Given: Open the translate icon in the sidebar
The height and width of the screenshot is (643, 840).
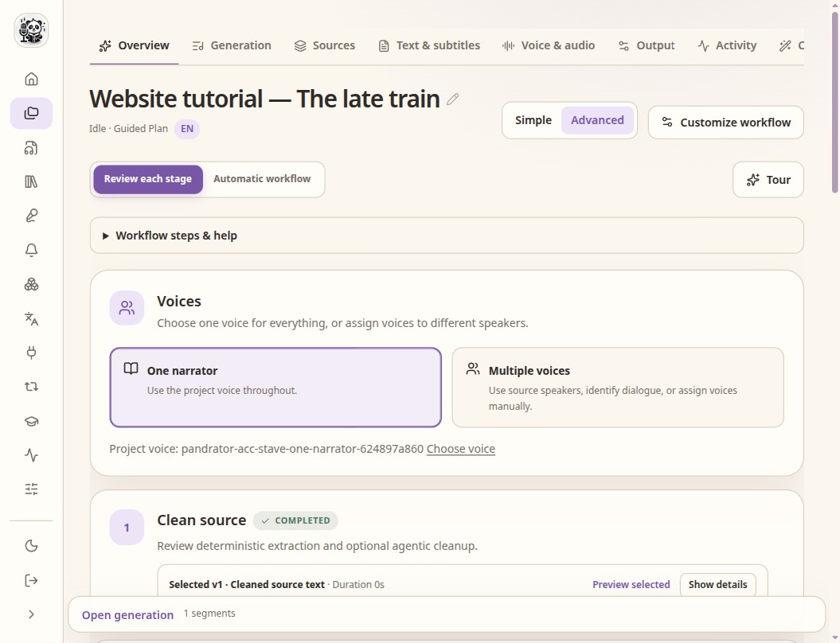Looking at the screenshot, I should pyautogui.click(x=31, y=318).
